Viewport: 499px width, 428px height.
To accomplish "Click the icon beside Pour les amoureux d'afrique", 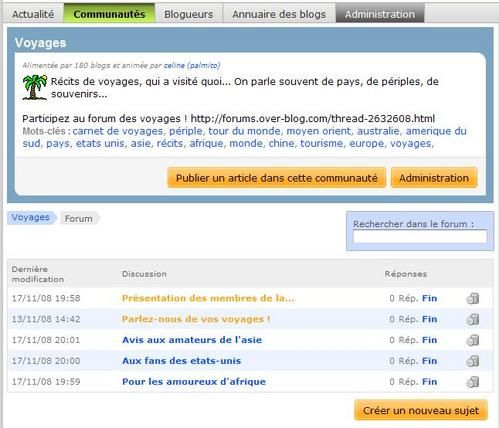I will click(x=473, y=382).
